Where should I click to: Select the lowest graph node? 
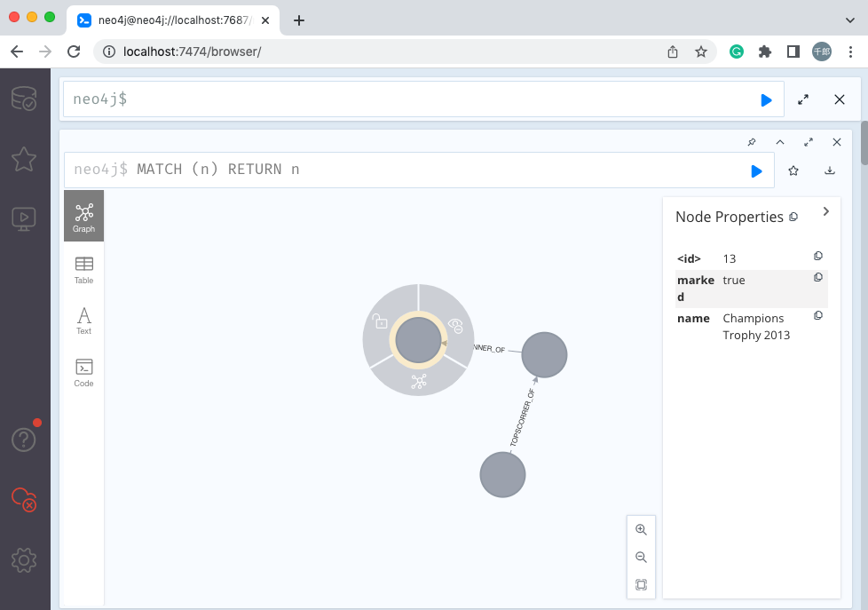[502, 475]
